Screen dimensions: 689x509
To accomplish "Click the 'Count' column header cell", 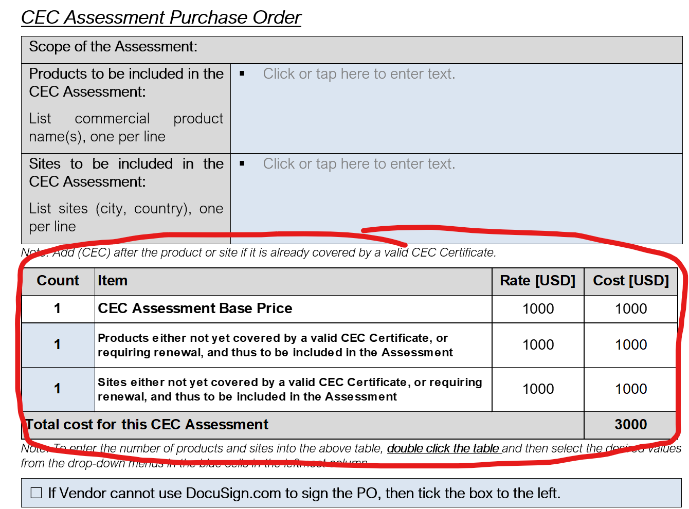I will pyautogui.click(x=57, y=281).
